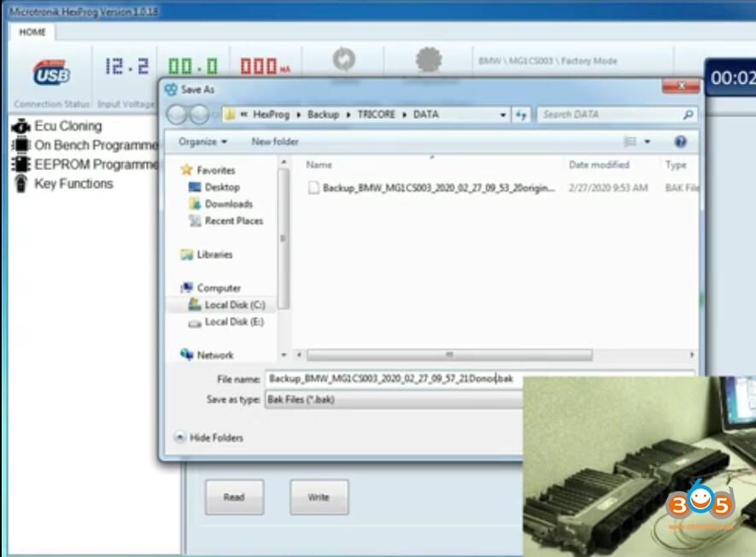Viewport: 756px width, 557px height.
Task: Click the File name input field
Action: (x=394, y=379)
